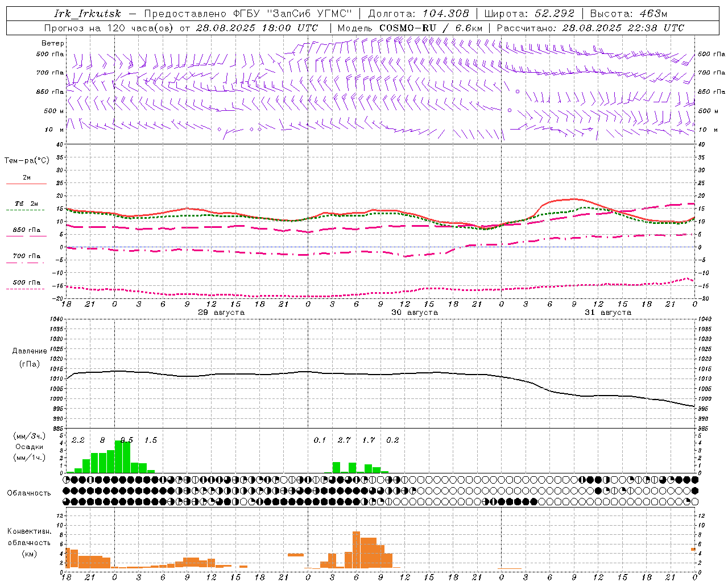The height and width of the screenshot is (582, 728).
Task: Click the Осадки panel label
Action: (x=29, y=447)
